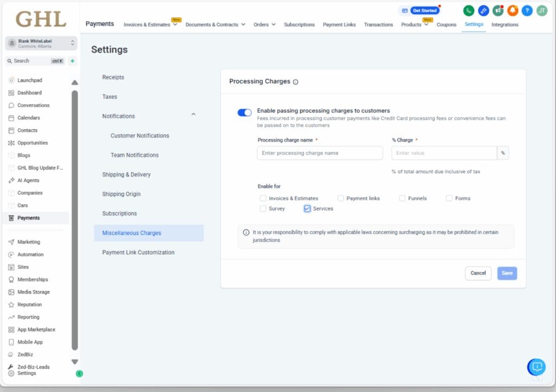Select the Conversations icon in the sidebar

point(12,105)
